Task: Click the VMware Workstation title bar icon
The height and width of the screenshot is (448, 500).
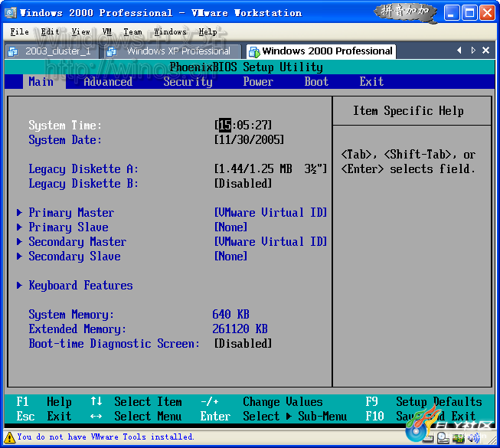Action: 11,13
